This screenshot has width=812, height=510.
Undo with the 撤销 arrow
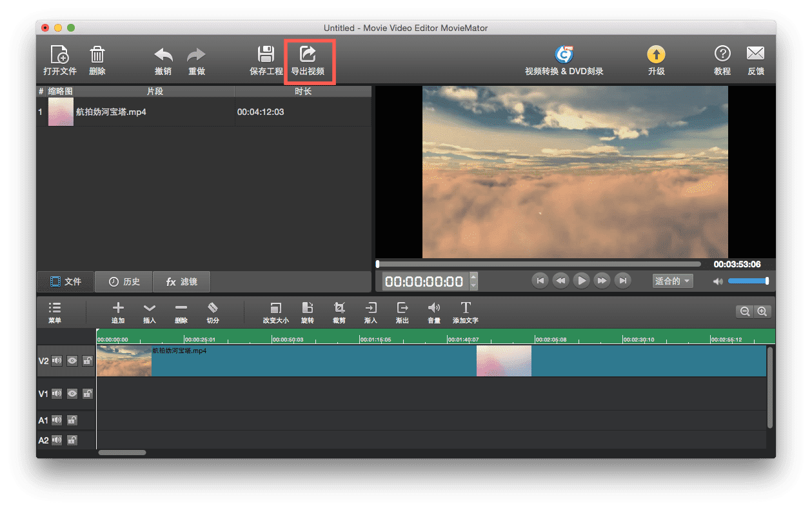[163, 61]
